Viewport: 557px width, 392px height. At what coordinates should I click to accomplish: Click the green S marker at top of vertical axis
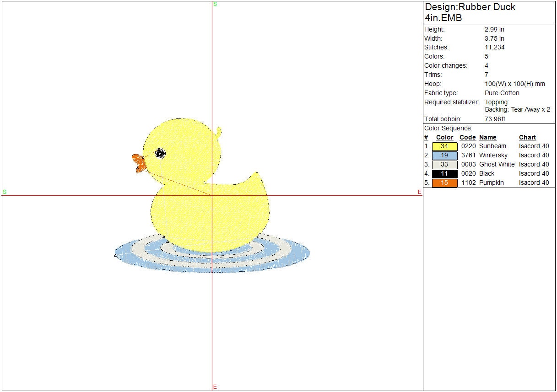click(215, 4)
